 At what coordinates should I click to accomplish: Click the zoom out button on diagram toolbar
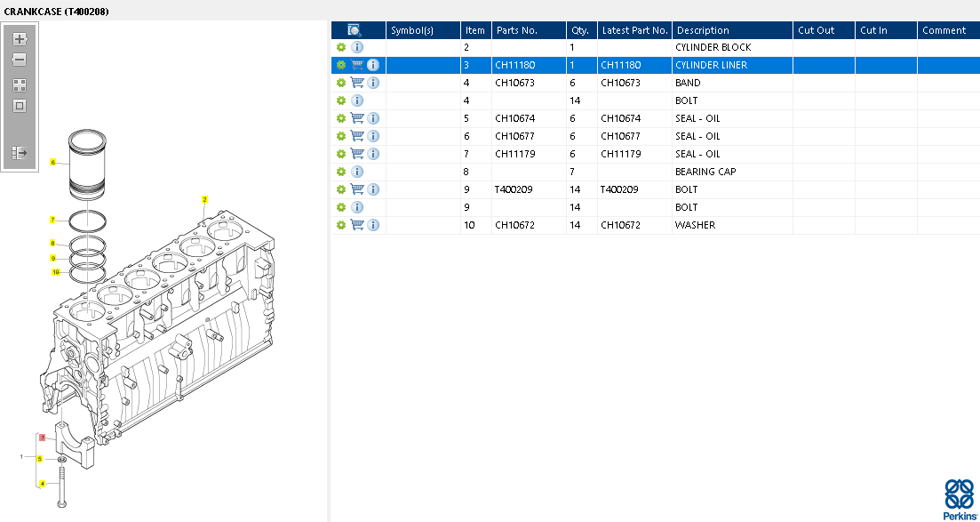20,60
